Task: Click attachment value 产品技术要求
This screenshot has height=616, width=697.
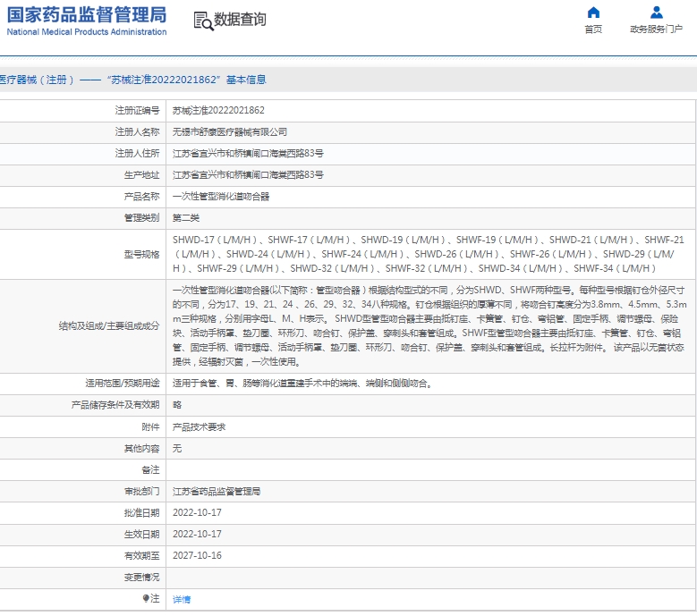Action: click(x=199, y=427)
